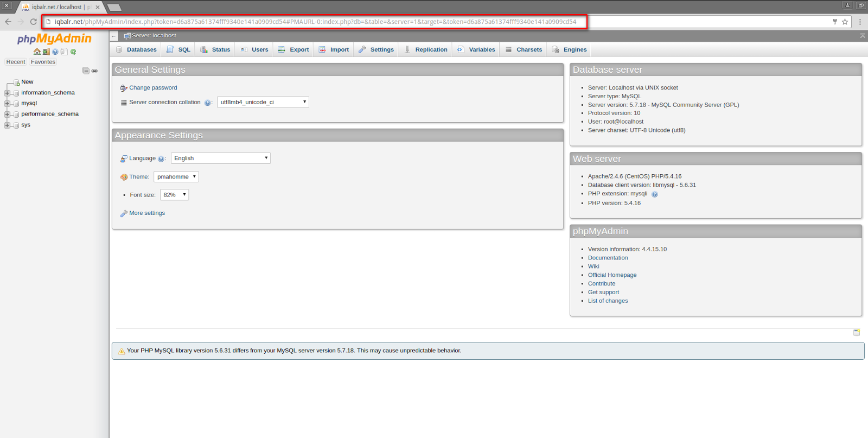
Task: Collapse all tree nodes with minus icon
Action: pos(86,71)
